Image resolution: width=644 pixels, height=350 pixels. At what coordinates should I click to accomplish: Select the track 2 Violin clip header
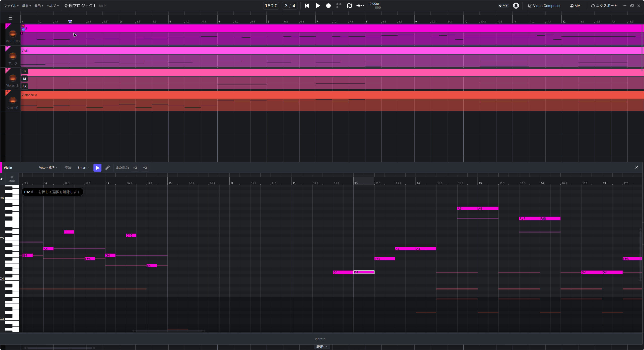pos(332,51)
